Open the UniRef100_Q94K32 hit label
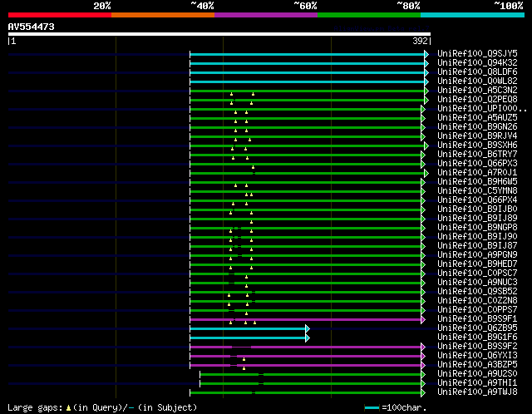This screenshot has width=532, height=414. click(477, 62)
